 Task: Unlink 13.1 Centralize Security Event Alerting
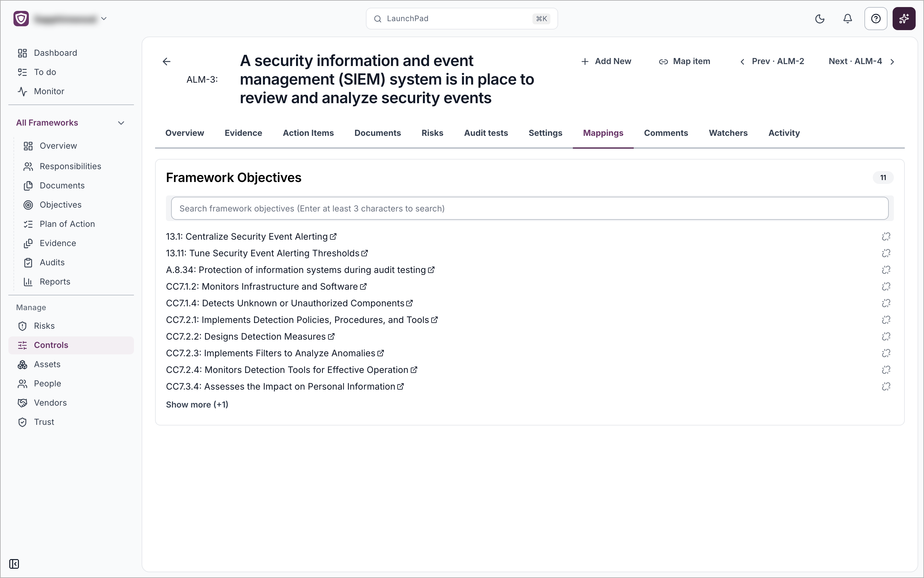886,237
